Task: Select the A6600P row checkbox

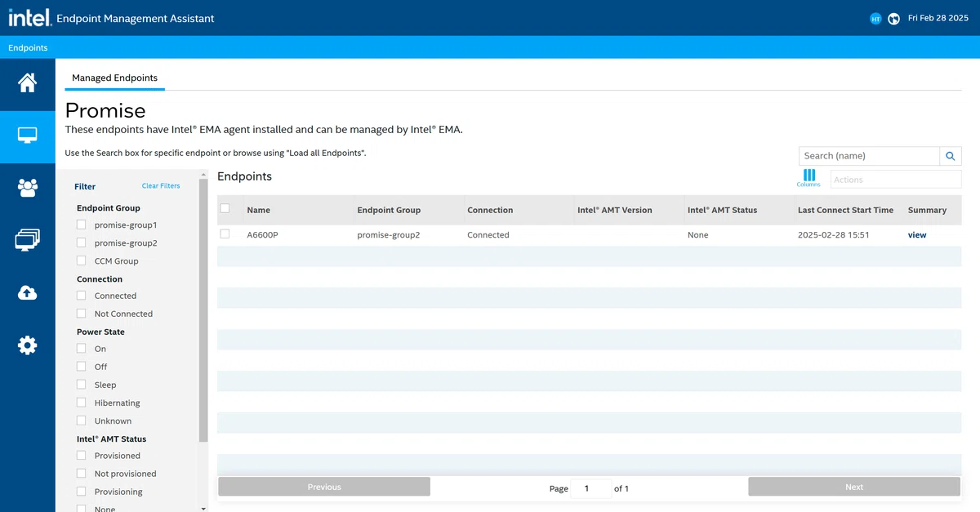Action: coord(225,234)
